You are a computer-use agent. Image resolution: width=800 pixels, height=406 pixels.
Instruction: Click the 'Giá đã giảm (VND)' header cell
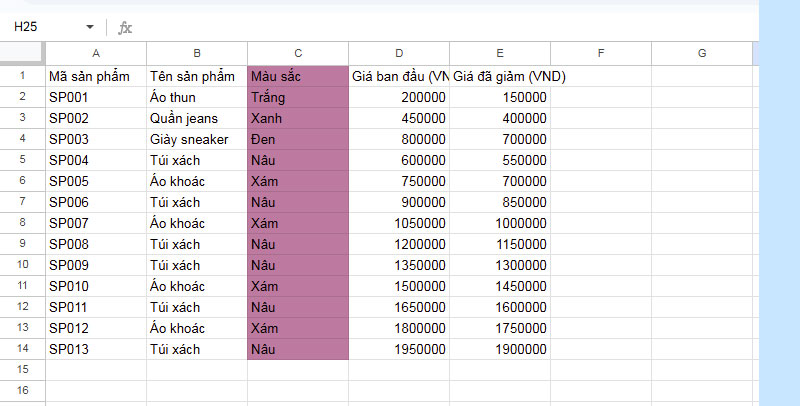click(x=500, y=76)
